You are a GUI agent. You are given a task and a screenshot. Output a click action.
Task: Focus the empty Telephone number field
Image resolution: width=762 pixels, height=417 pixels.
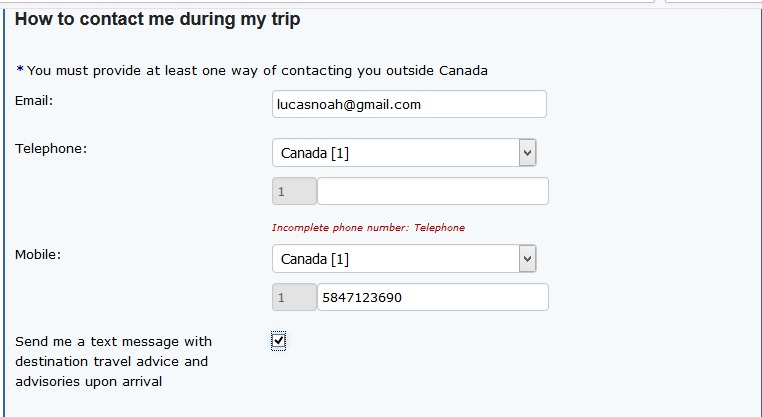(x=432, y=191)
